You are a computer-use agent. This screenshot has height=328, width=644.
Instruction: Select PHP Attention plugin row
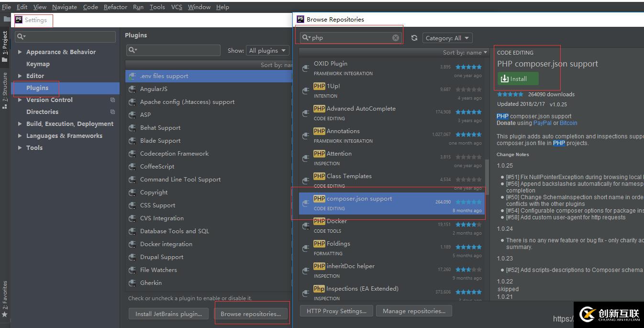pos(392,158)
